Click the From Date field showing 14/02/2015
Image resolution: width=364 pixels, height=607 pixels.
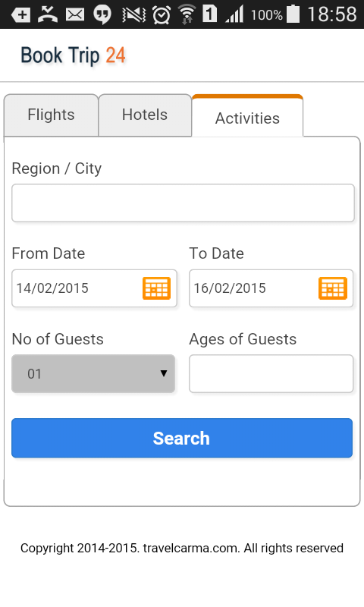[x=94, y=288]
